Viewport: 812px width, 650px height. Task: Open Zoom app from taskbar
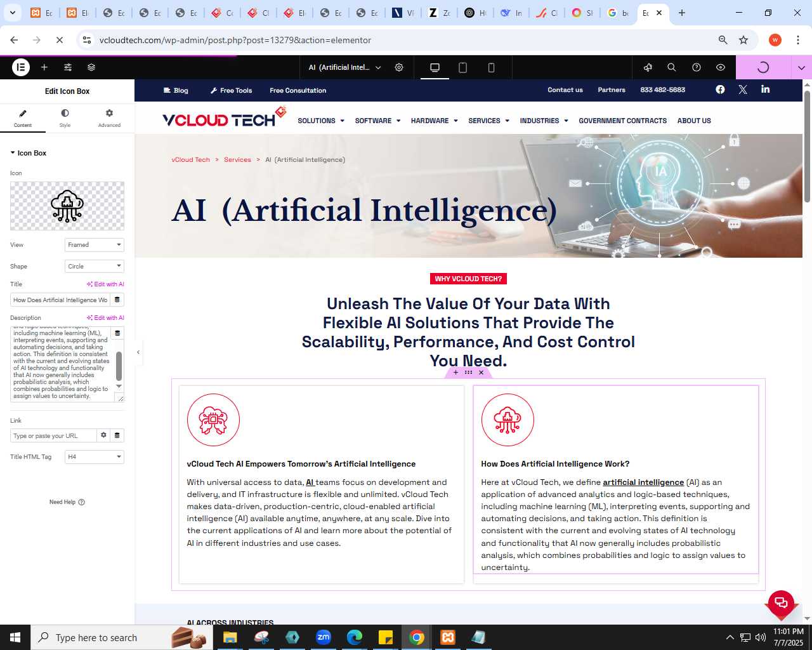click(324, 637)
